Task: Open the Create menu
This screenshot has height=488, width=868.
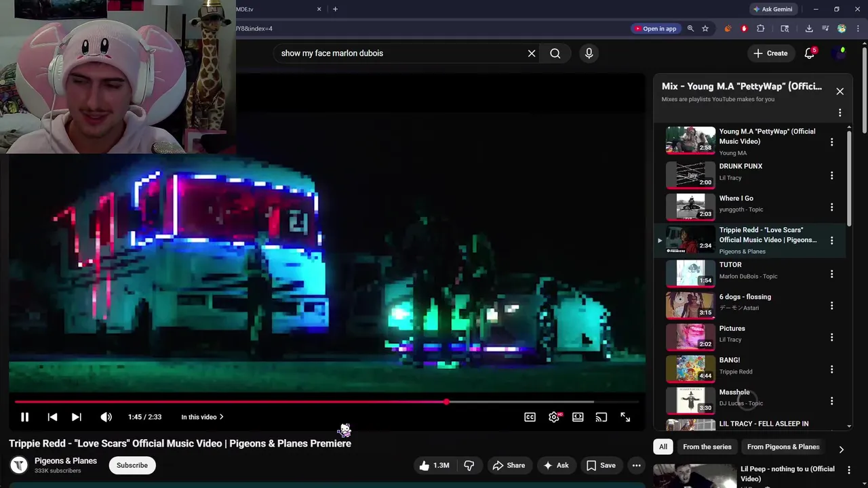Action: click(770, 53)
